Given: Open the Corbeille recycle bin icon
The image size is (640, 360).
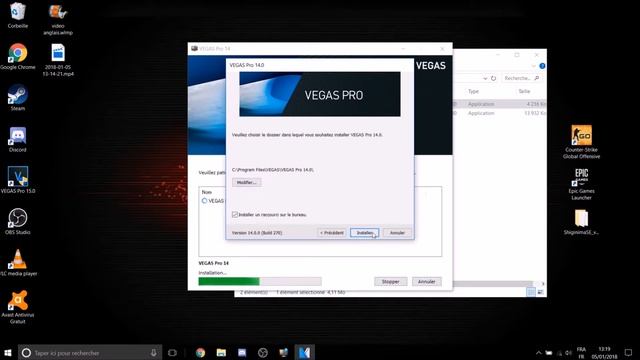Looking at the screenshot, I should click(18, 16).
